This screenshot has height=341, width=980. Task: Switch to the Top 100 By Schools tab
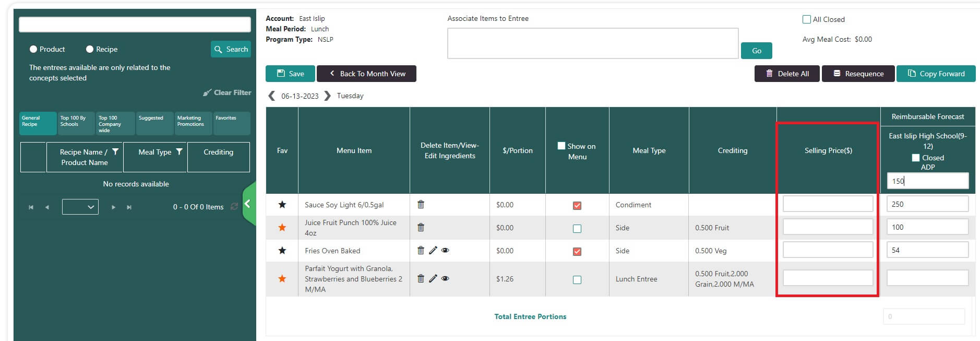pyautogui.click(x=76, y=123)
